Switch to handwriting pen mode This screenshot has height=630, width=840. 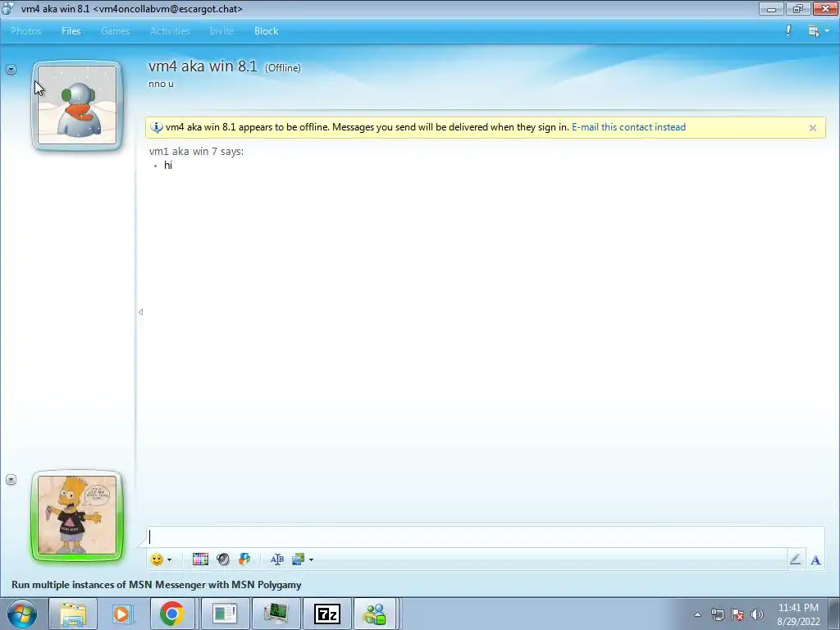pos(795,559)
